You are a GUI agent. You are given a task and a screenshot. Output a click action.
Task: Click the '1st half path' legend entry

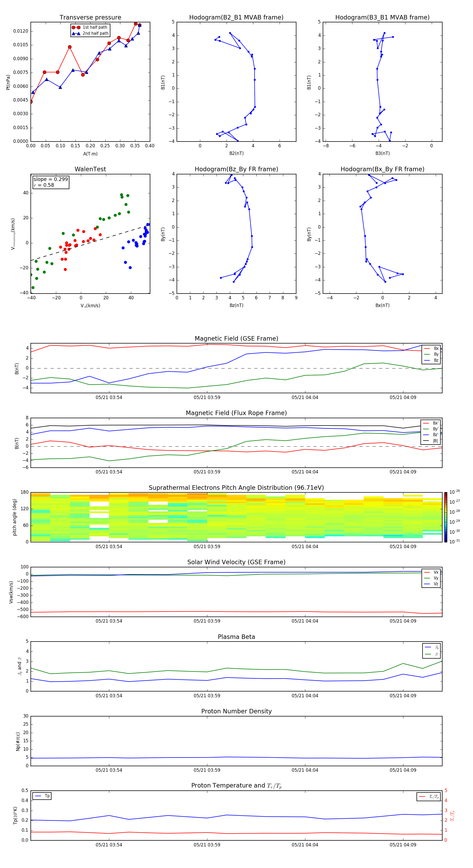tap(90, 27)
